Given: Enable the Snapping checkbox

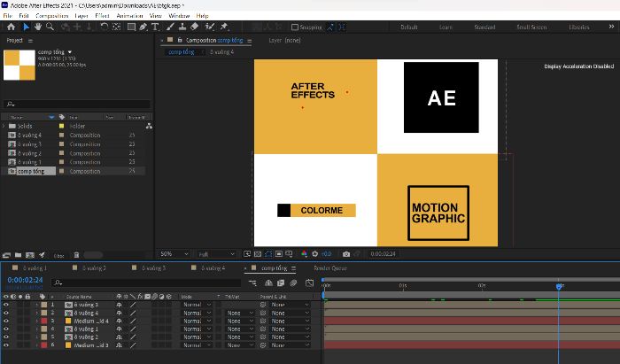Looking at the screenshot, I should pos(295,27).
